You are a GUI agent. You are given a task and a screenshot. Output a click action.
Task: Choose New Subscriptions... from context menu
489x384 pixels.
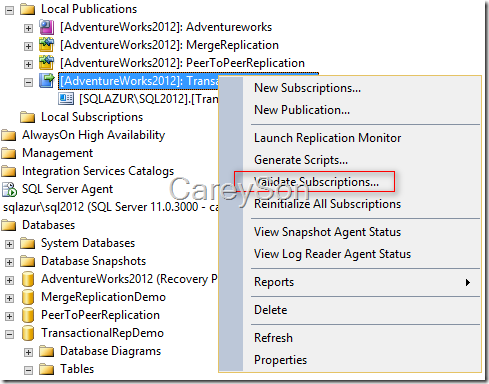pyautogui.click(x=362, y=88)
